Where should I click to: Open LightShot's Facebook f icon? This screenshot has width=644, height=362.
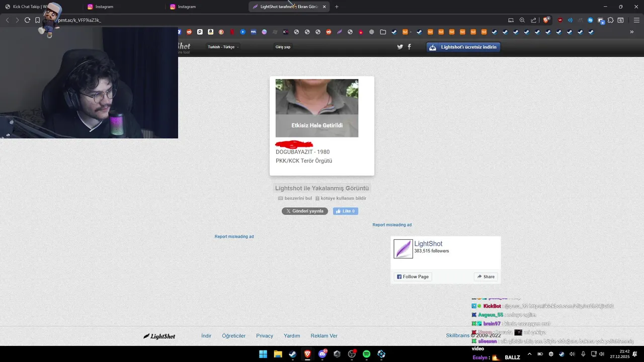tap(409, 47)
